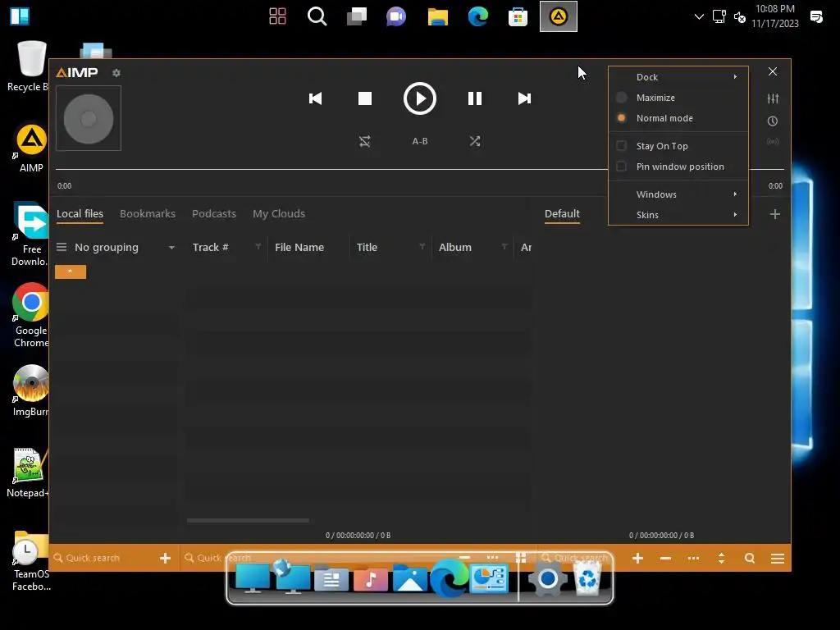The height and width of the screenshot is (630, 840).
Task: Pause the current track
Action: 475,98
